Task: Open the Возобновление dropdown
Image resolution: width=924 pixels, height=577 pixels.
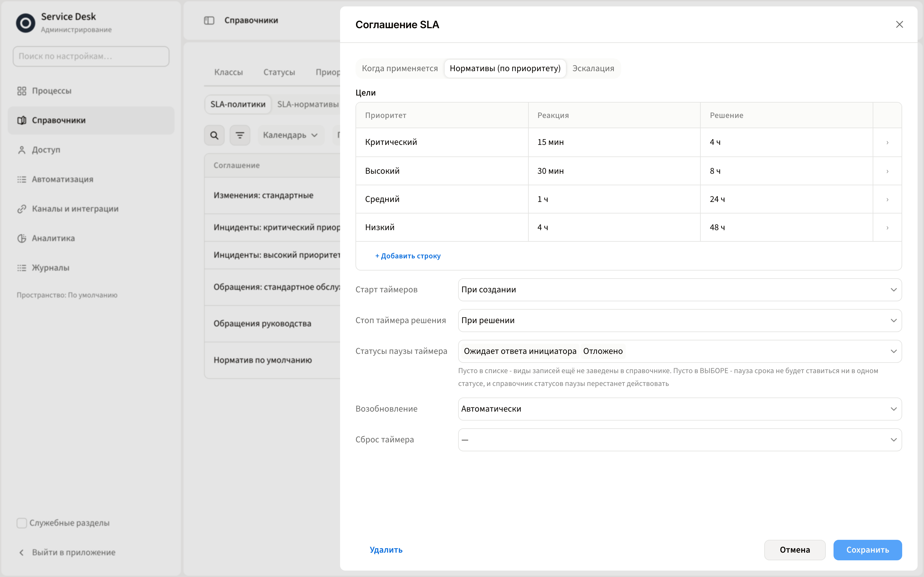Action: (x=680, y=409)
